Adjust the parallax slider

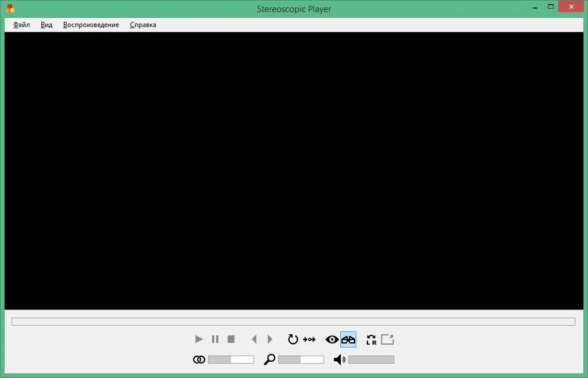231,360
